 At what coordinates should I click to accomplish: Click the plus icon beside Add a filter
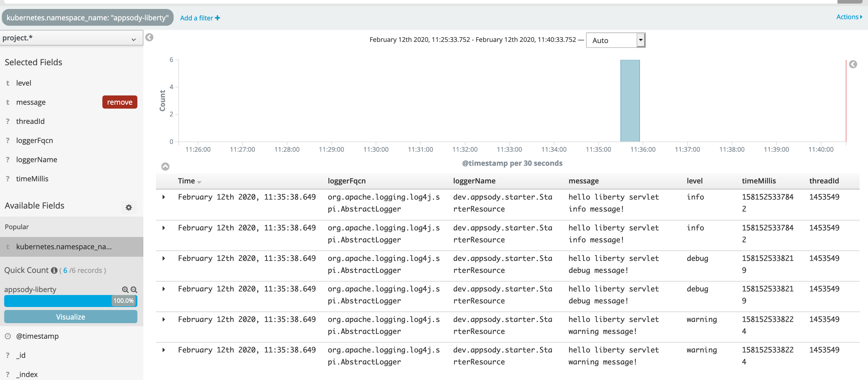click(217, 18)
